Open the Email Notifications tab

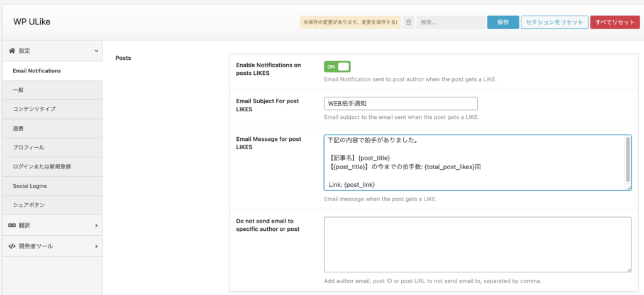36,71
